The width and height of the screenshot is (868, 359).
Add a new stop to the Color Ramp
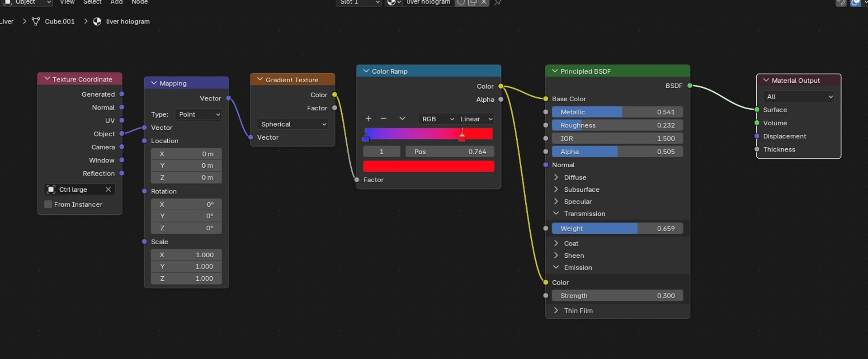point(368,118)
